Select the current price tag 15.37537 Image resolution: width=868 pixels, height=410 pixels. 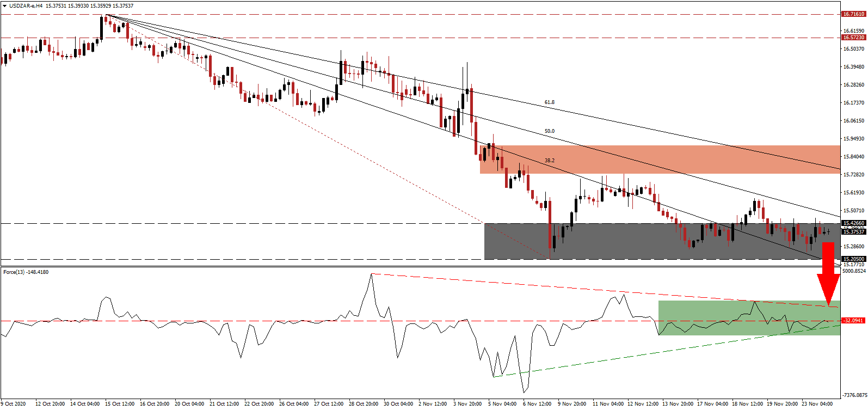click(853, 232)
